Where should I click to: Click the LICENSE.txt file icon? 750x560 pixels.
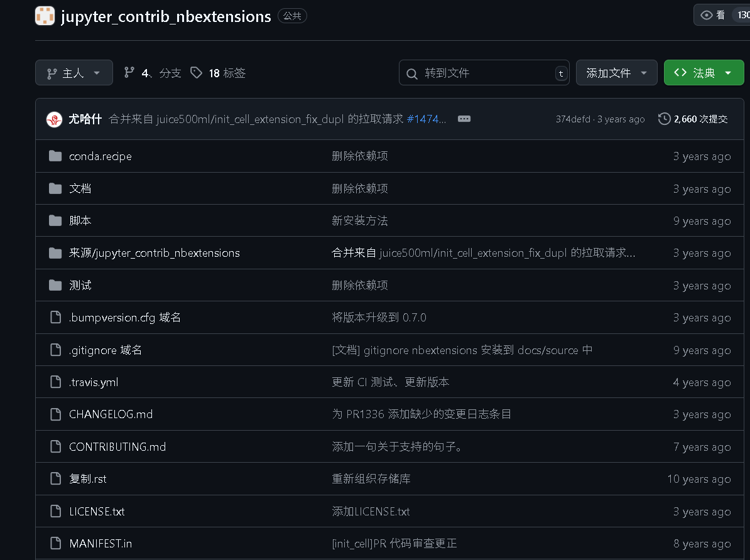click(55, 511)
